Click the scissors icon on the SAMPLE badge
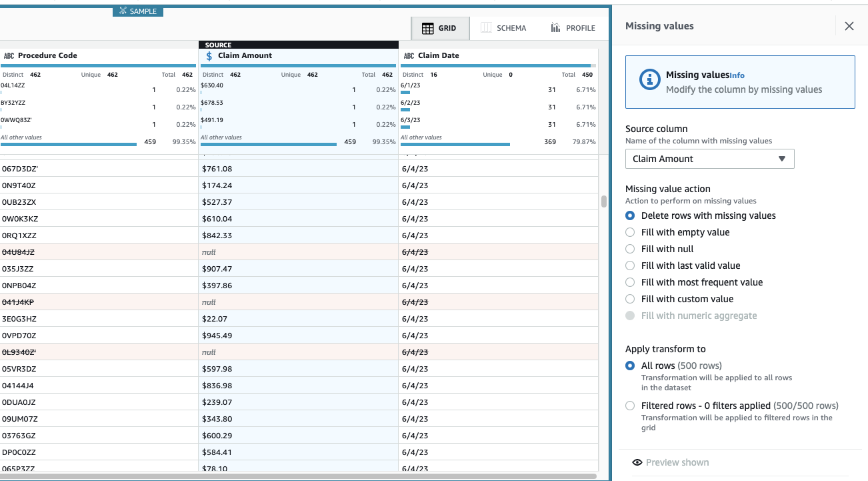Screen dimensions: 868x481 [x=122, y=11]
